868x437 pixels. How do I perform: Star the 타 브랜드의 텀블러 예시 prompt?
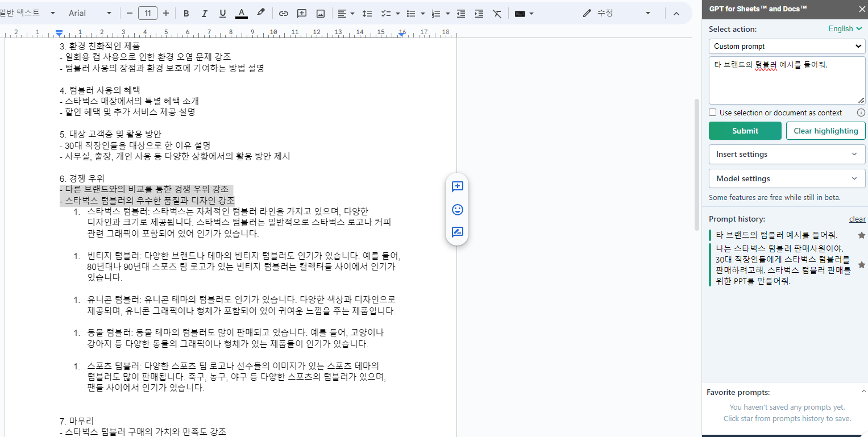[862, 235]
